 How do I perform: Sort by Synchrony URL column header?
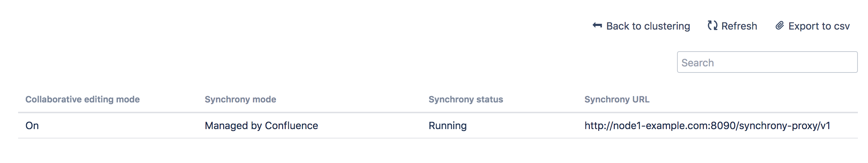(617, 100)
